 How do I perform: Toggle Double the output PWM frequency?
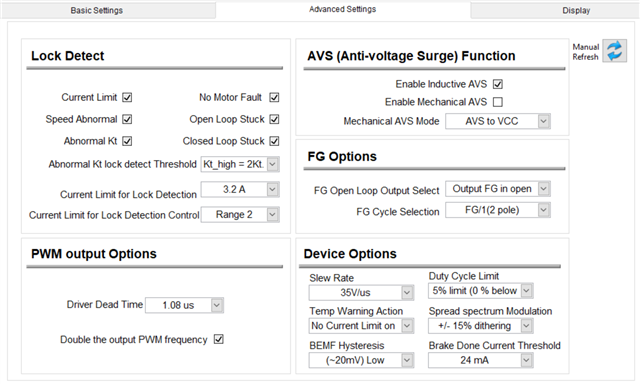pyautogui.click(x=219, y=339)
